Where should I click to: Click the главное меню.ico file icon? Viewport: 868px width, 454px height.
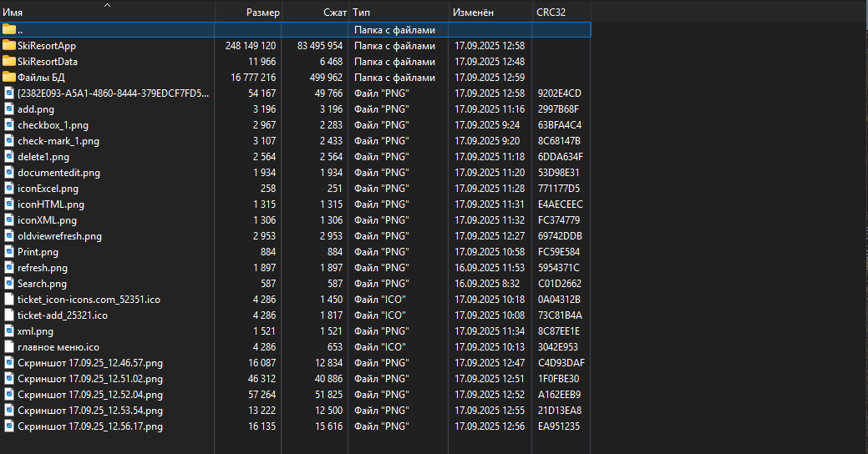point(9,346)
